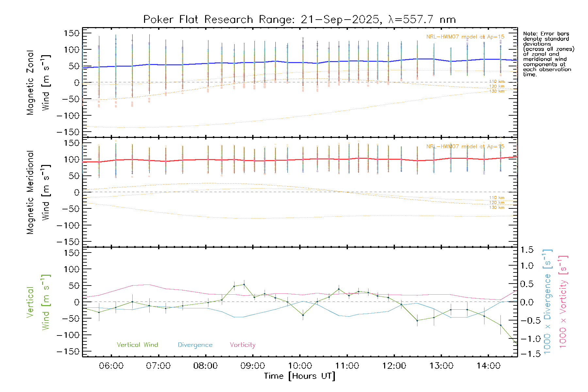This screenshot has width=588, height=392.
Task: Click the "Time [Hours UT]" axis title
Action: [x=300, y=376]
